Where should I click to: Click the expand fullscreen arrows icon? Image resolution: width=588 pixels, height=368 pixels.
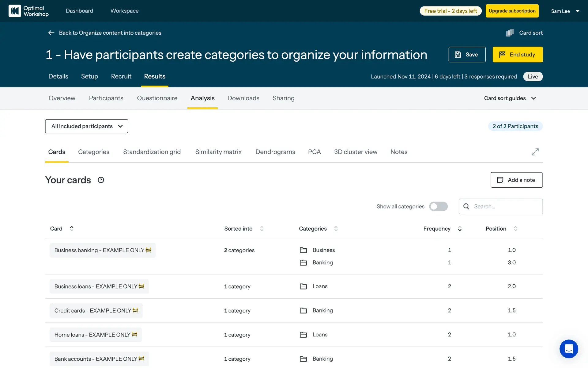tap(535, 152)
